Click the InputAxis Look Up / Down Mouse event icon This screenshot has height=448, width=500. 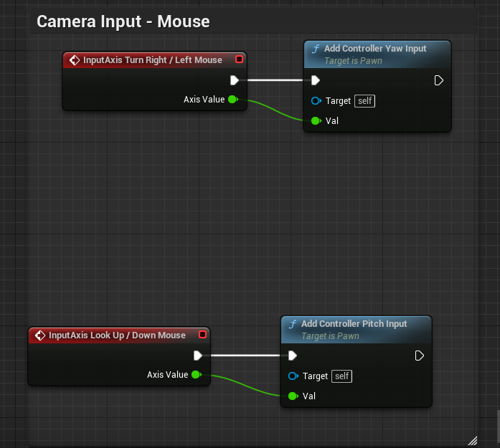click(x=40, y=335)
